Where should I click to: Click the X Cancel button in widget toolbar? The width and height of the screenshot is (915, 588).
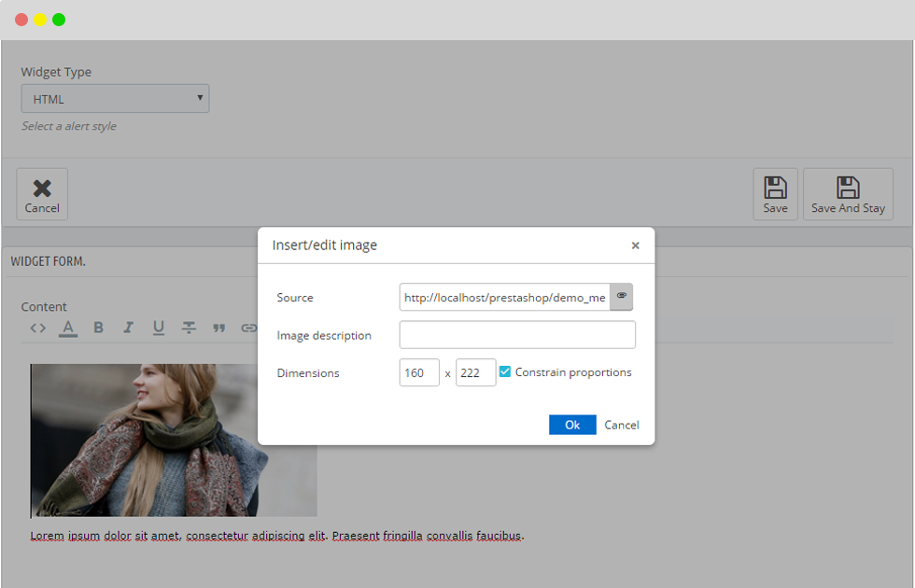[42, 194]
